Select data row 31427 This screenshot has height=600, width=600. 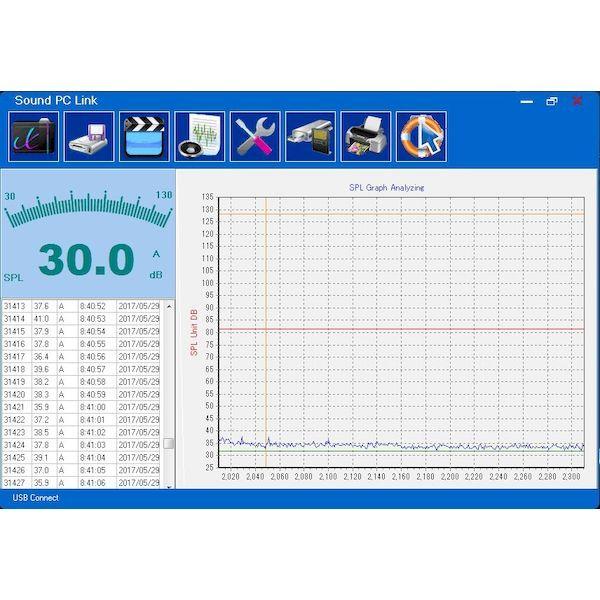pyautogui.click(x=15, y=483)
